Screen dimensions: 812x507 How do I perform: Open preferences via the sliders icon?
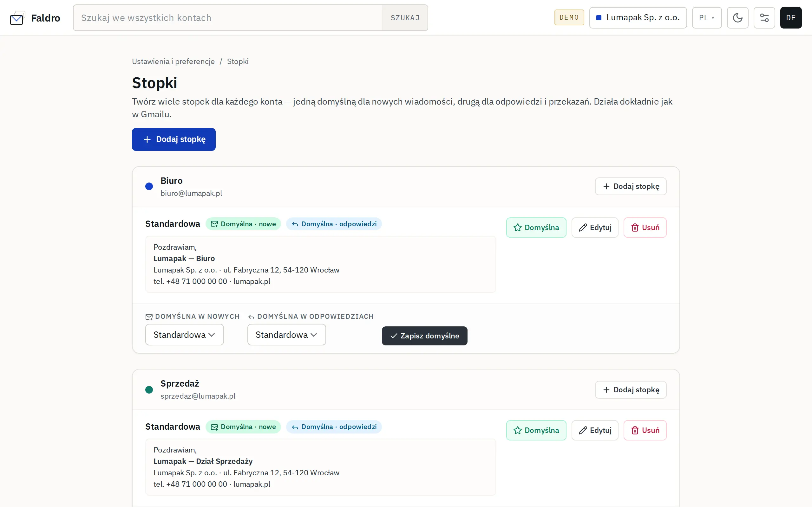click(764, 18)
